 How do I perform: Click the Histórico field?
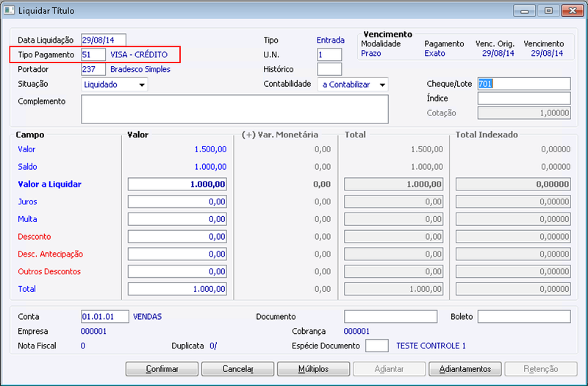329,69
